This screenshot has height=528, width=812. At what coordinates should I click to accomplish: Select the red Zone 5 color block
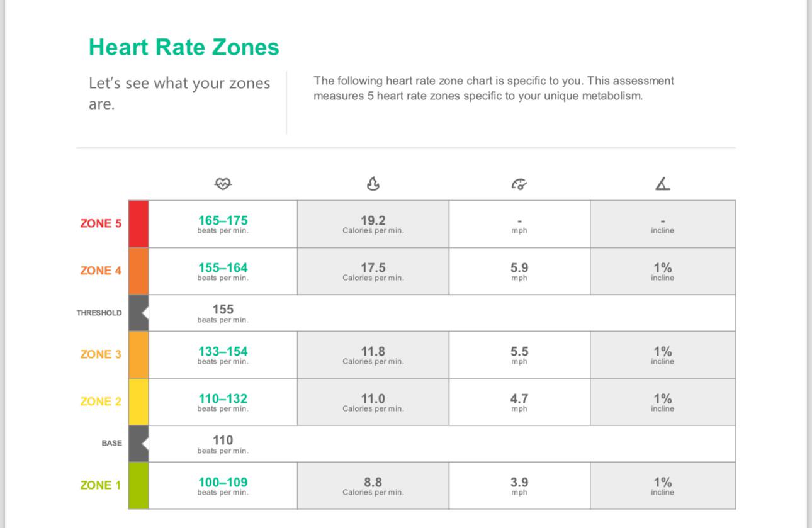pyautogui.click(x=138, y=224)
